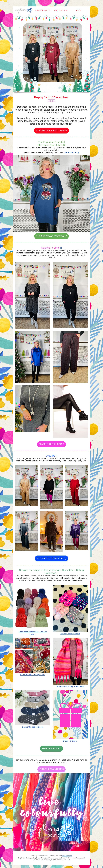Click The Christmas Essential green button
This screenshot has width=103, height=868.
(x=51, y=236)
